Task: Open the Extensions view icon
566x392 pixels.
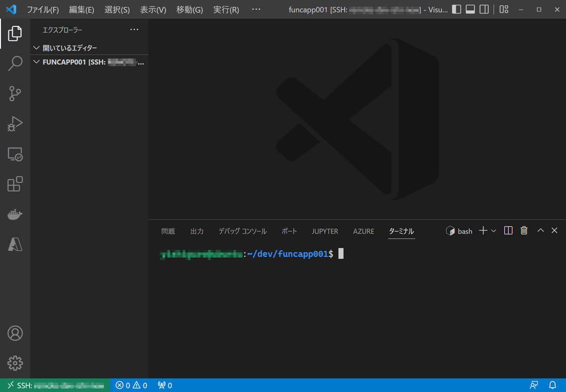Action: pos(15,184)
